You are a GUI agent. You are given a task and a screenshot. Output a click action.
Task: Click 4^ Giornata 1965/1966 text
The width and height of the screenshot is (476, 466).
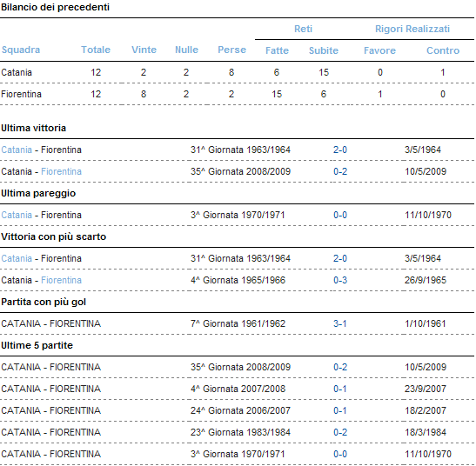point(238,280)
